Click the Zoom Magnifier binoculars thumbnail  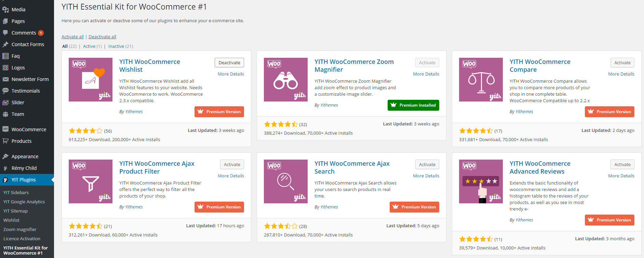click(x=286, y=80)
